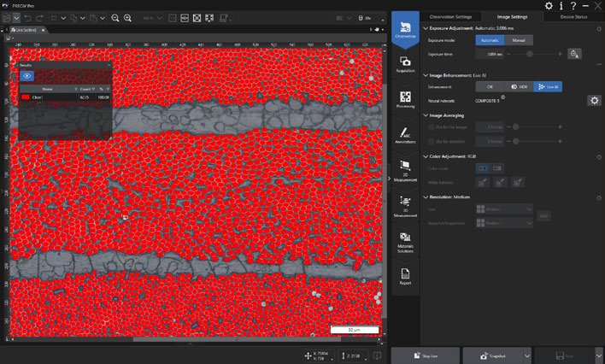605x364 pixels.
Task: Expand the Snapshot button dropdown arrow
Action: pyautogui.click(x=527, y=354)
